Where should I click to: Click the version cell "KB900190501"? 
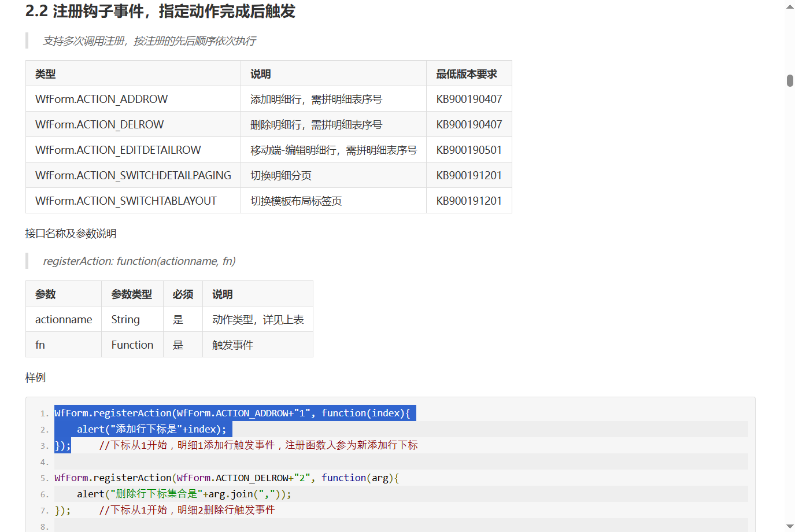(469, 149)
